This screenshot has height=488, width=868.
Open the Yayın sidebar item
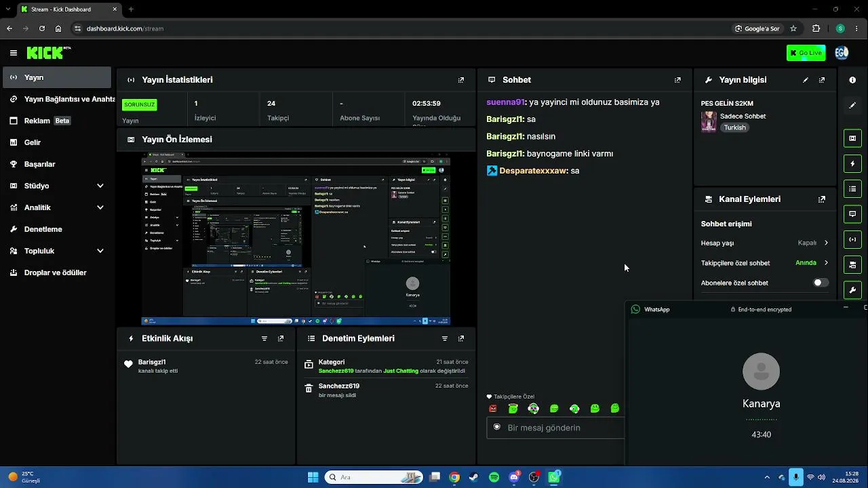click(x=57, y=77)
